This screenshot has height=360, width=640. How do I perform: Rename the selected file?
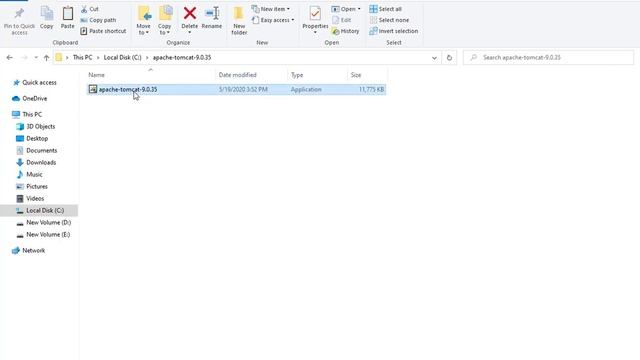[x=212, y=18]
